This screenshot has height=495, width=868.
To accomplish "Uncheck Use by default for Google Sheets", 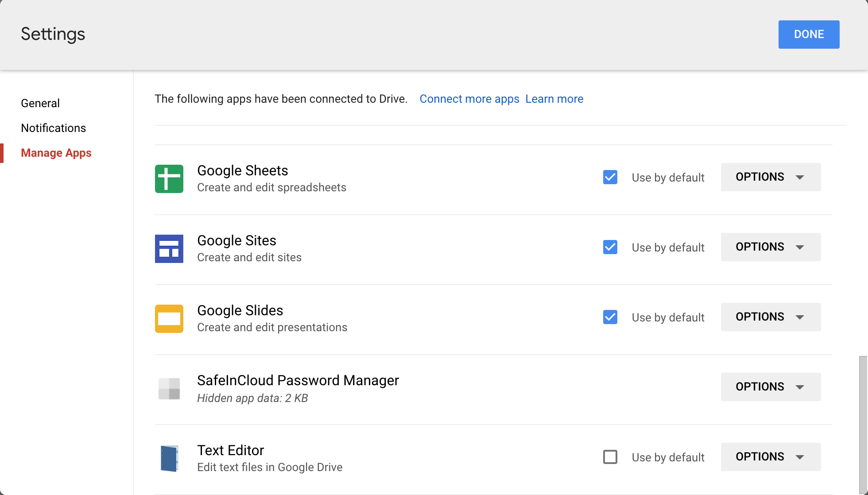I will (x=610, y=177).
